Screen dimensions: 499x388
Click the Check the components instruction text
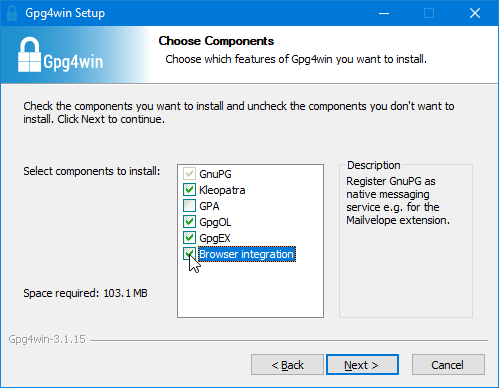click(239, 112)
